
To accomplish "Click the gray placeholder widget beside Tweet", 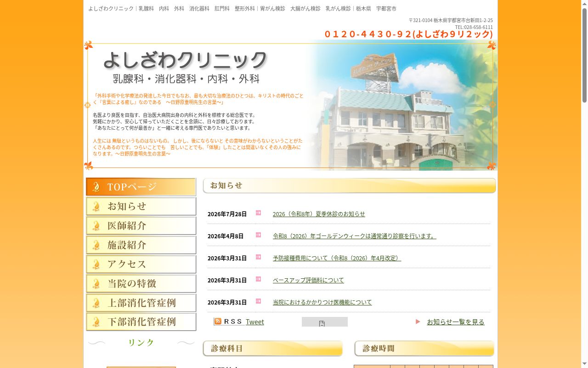I will click(325, 322).
